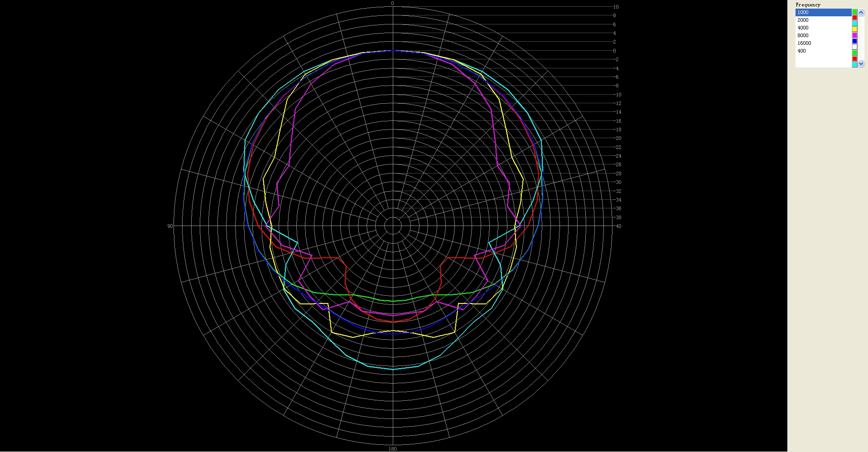Click the bottom cyan color swatch
Image resolution: width=868 pixels, height=452 pixels.
pyautogui.click(x=854, y=65)
